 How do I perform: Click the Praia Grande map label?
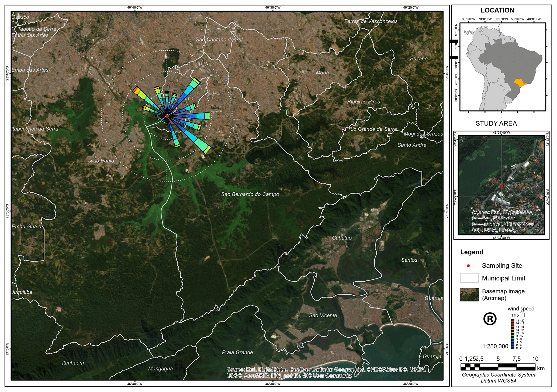click(237, 352)
